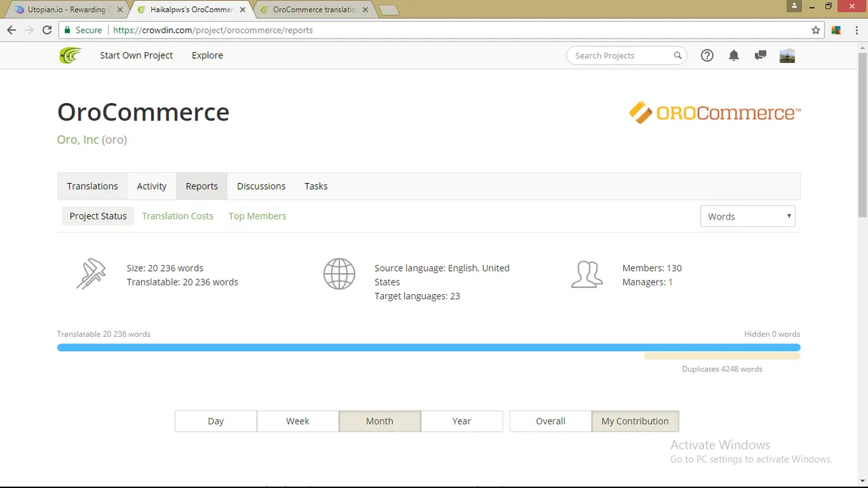Click the browser forward arrow

pos(29,30)
